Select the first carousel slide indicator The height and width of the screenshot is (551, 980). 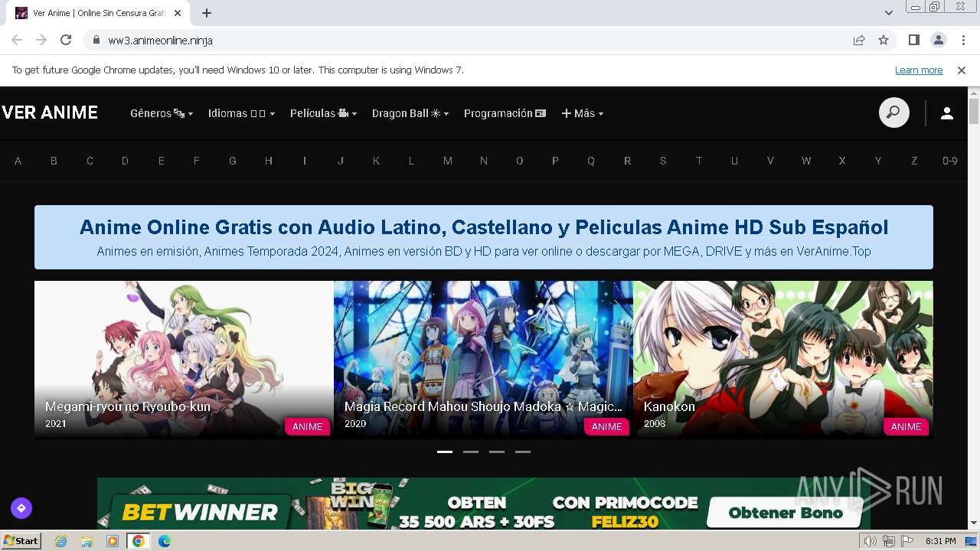445,452
